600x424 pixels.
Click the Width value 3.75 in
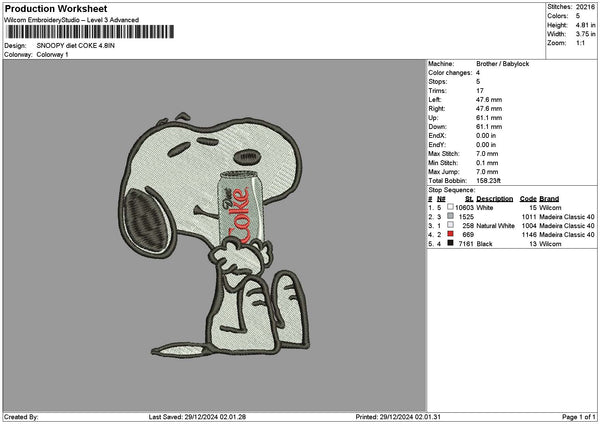[585, 34]
